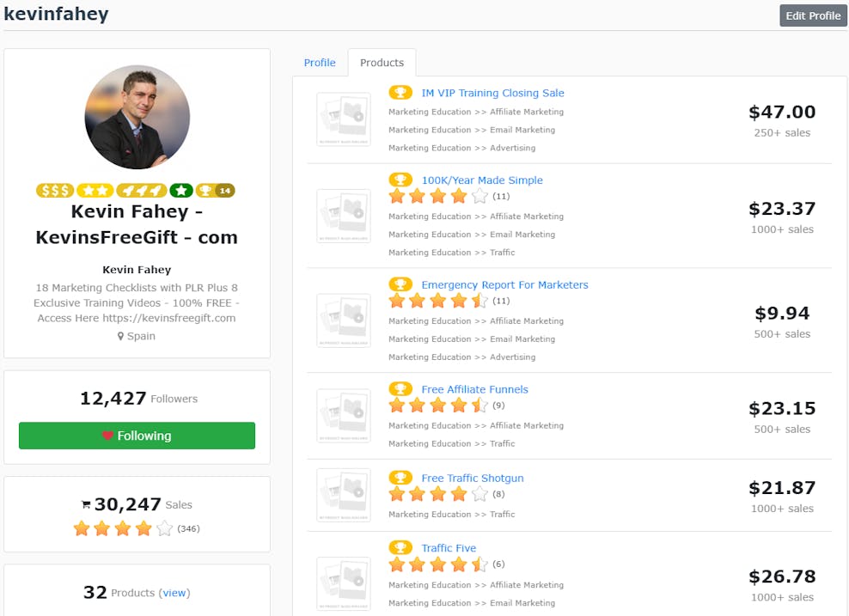Click the view link next to 32 Products
Screen dimensions: 849x616
click(x=174, y=593)
